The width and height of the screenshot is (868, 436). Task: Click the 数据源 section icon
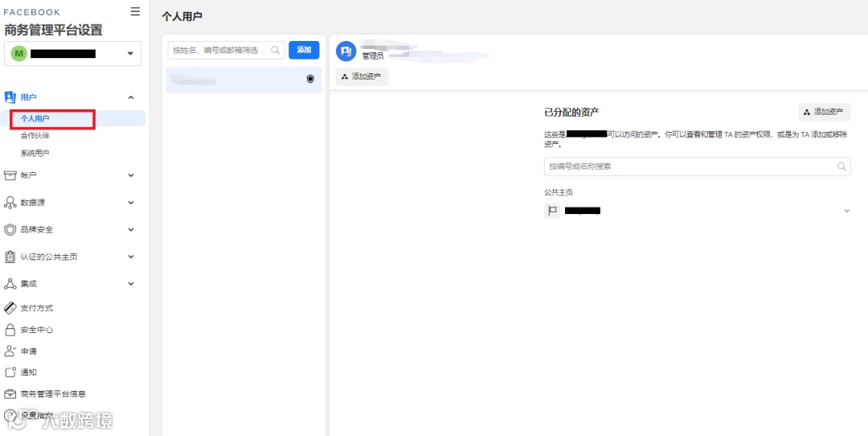10,203
